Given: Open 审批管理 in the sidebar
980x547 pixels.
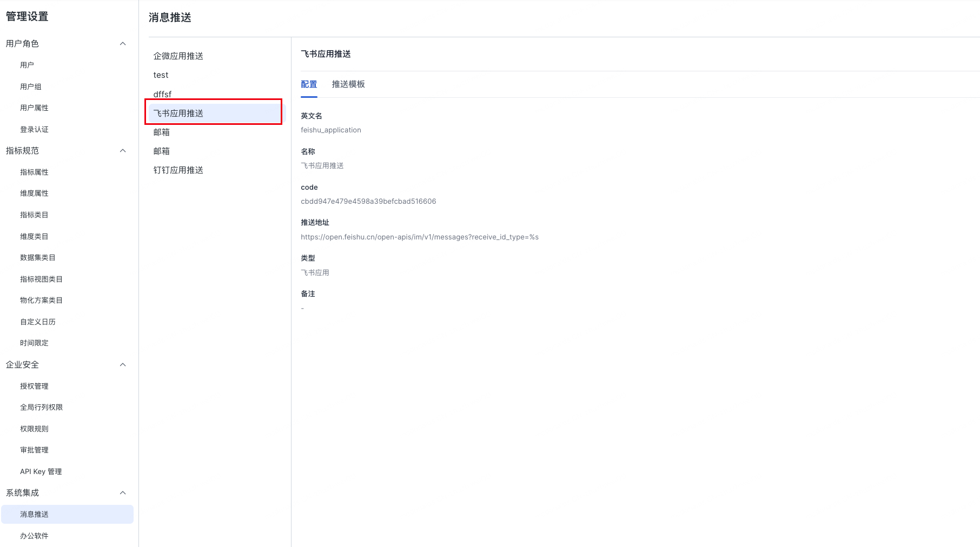Looking at the screenshot, I should [34, 450].
